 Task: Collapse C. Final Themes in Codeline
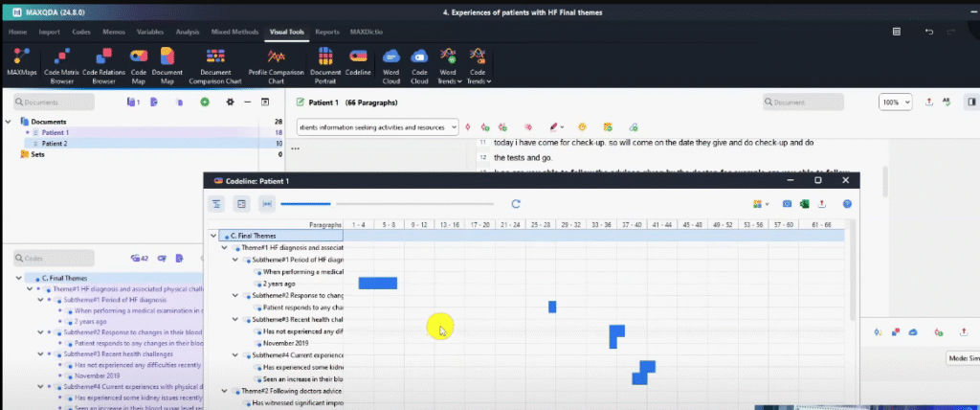click(213, 236)
